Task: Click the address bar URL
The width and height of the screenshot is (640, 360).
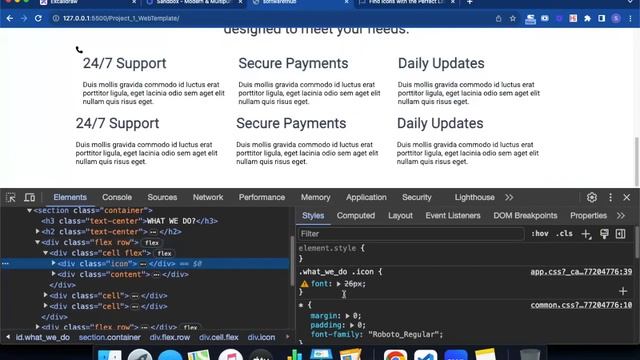Action: 121,18
